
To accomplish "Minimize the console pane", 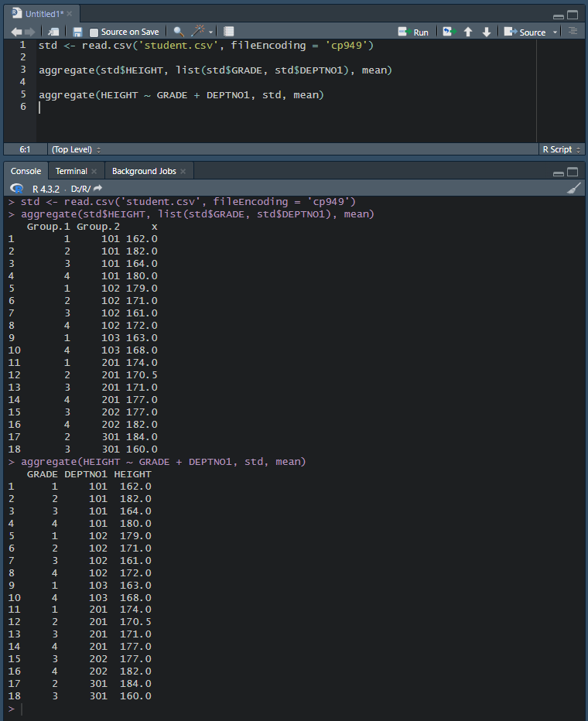I will click(x=559, y=173).
